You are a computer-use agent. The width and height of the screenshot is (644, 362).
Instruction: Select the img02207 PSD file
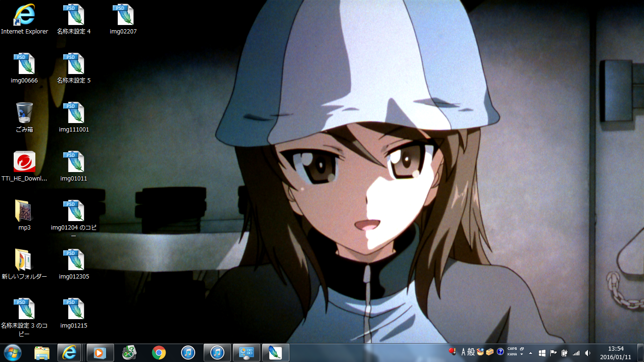(123, 19)
